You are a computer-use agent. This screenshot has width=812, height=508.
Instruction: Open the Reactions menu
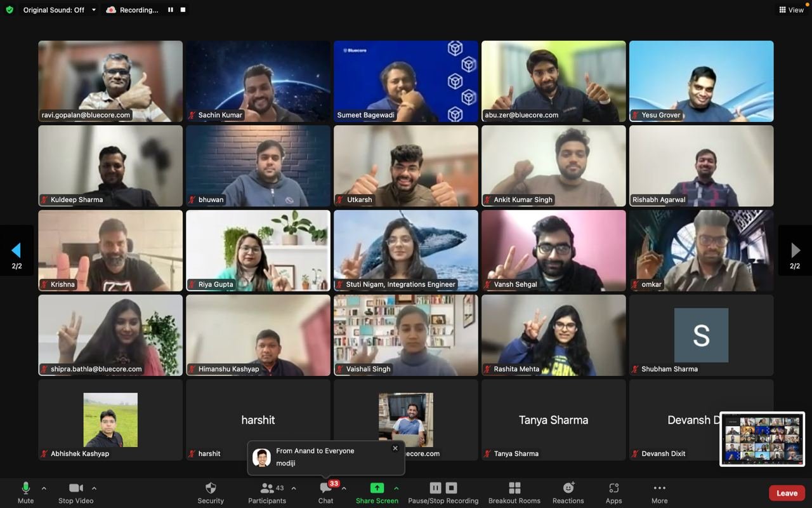click(x=568, y=492)
